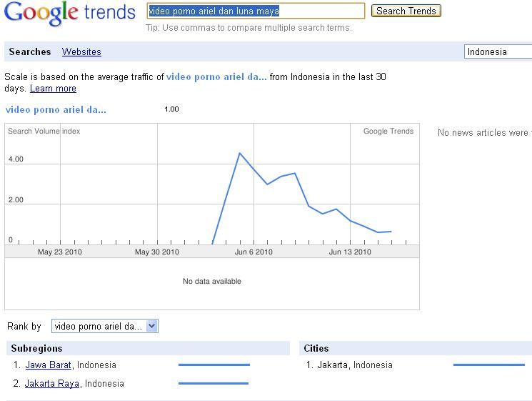Open the Rank by combo box

[x=105, y=326]
